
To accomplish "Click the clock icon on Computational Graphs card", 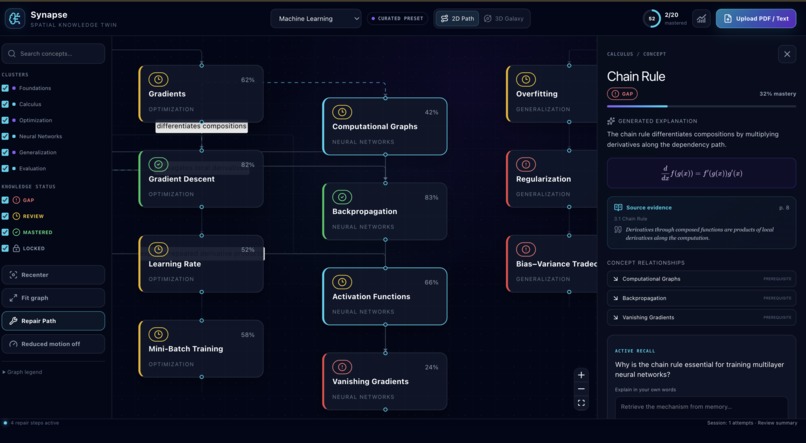I will (x=342, y=112).
